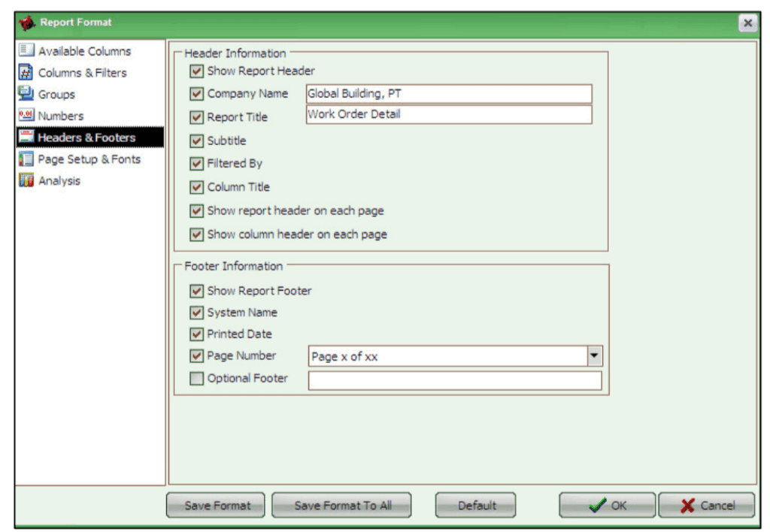Click the Analysis chart icon
Screen dimensions: 770x532
[26, 181]
